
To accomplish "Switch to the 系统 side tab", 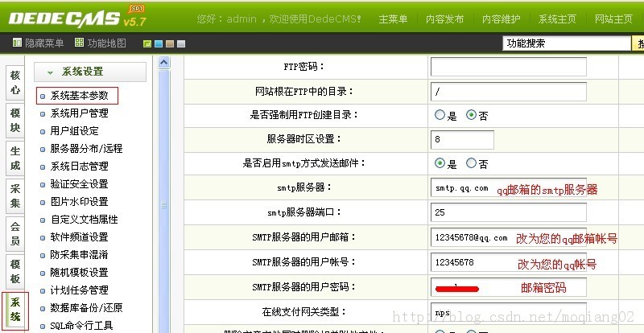I will (x=15, y=310).
